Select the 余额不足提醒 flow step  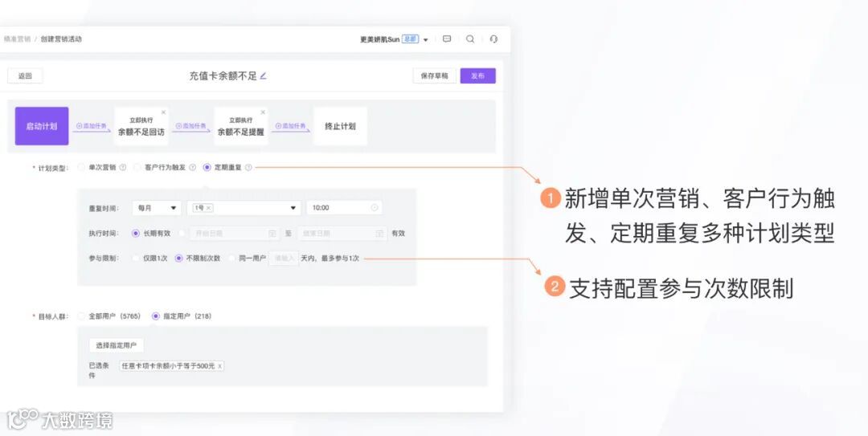tap(241, 127)
